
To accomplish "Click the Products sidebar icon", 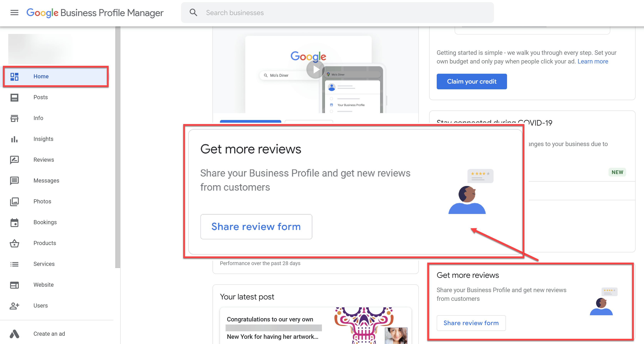I will pos(14,243).
